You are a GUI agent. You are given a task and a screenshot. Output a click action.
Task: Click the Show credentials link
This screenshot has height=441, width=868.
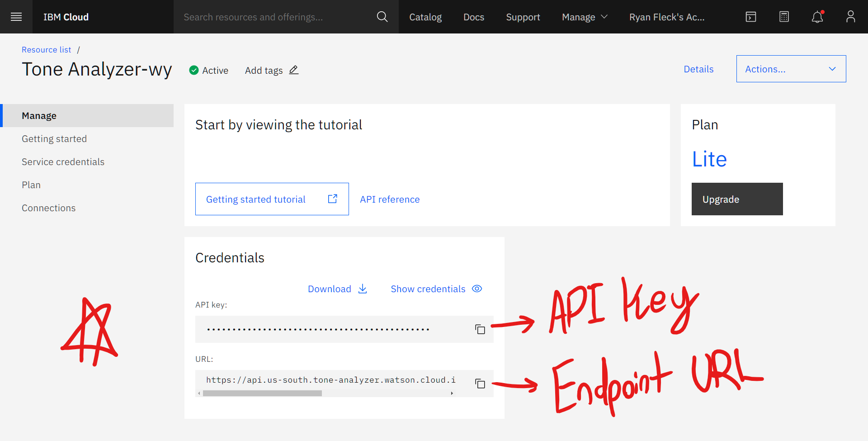[428, 289]
